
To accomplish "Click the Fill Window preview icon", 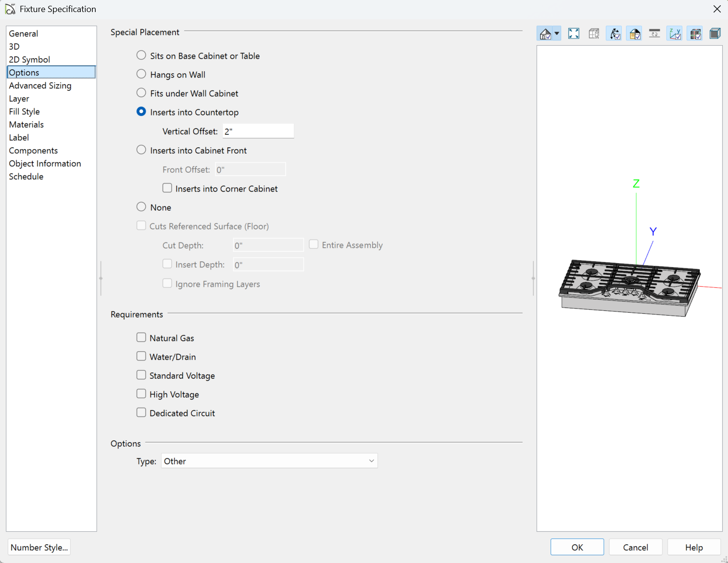I will coord(574,34).
